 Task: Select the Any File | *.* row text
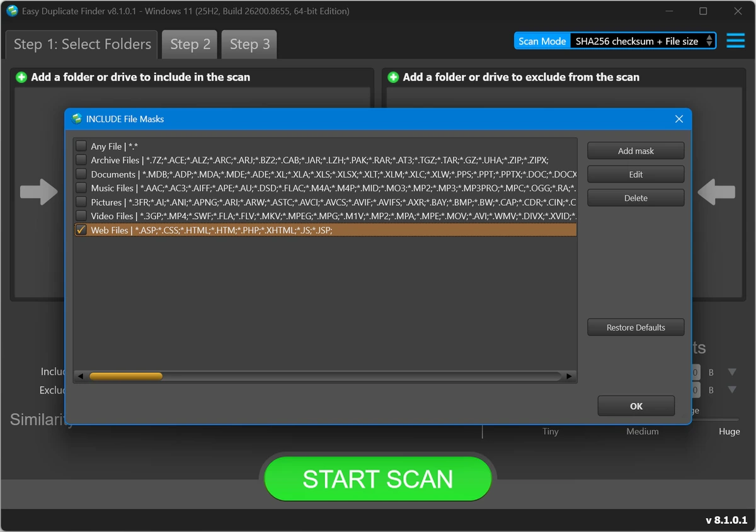[x=114, y=146]
